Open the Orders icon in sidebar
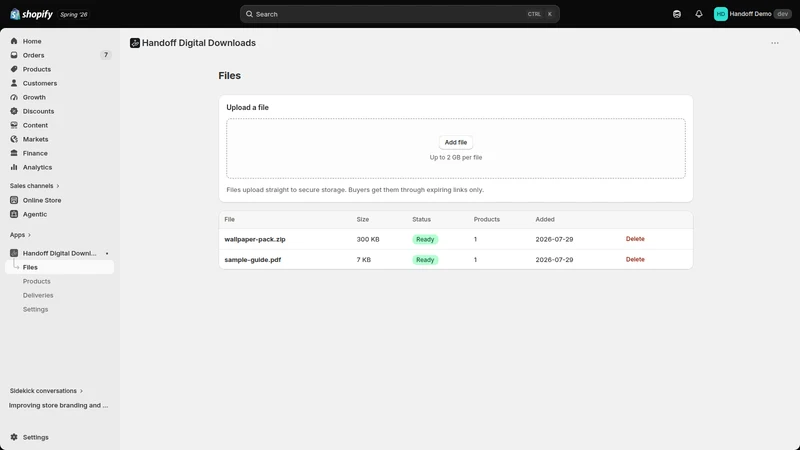The width and height of the screenshot is (800, 450). tap(14, 55)
